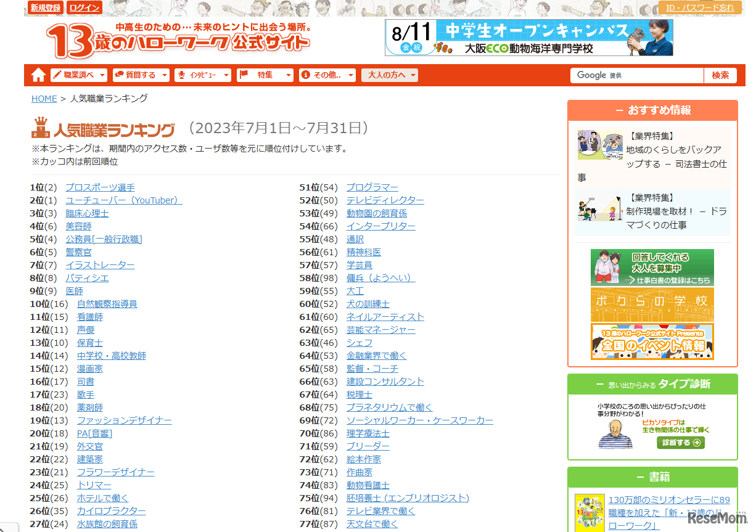
Task: Open the 犬の訓練士 link
Action: (368, 304)
